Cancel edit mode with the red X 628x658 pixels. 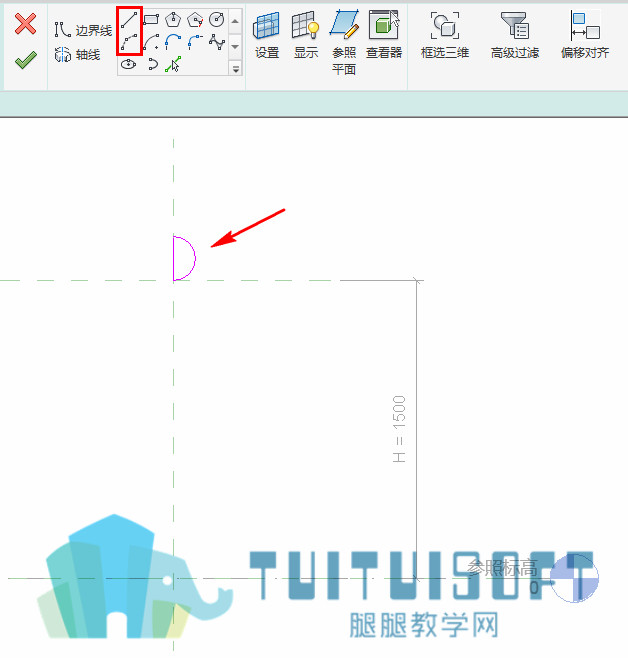click(x=26, y=24)
